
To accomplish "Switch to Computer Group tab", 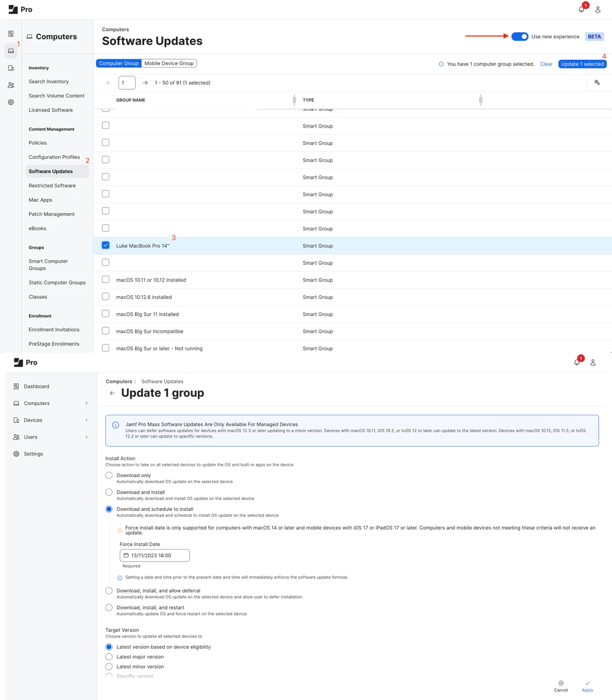I will (119, 63).
